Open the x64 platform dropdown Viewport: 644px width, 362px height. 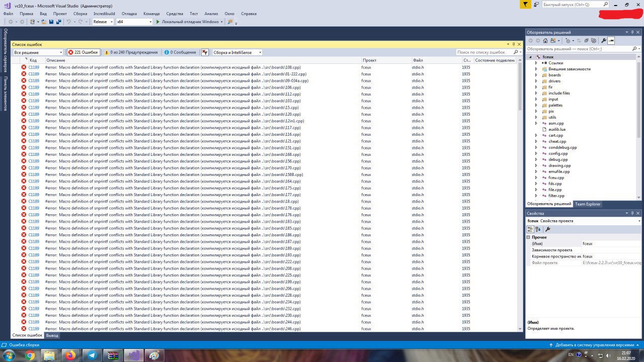pos(134,22)
